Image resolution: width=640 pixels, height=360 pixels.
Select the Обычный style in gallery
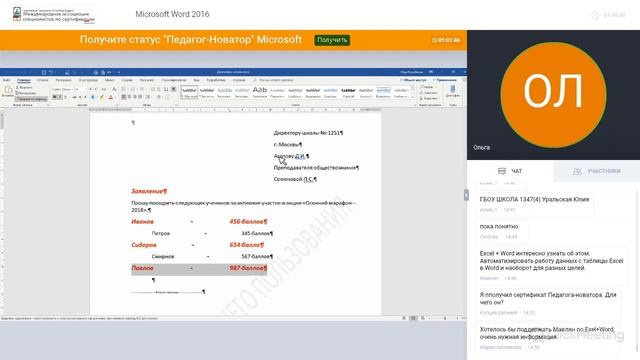189,93
